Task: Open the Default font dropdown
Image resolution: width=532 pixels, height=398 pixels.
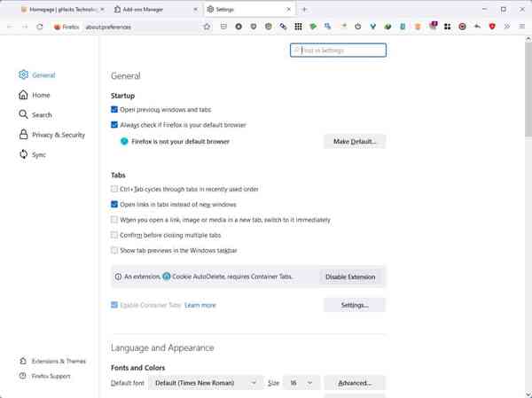Action: [x=206, y=383]
